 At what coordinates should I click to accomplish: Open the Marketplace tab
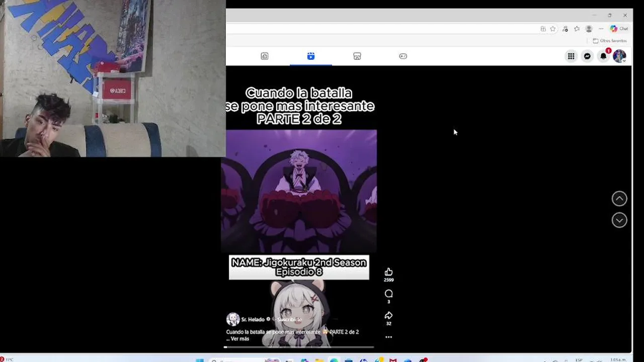click(357, 56)
